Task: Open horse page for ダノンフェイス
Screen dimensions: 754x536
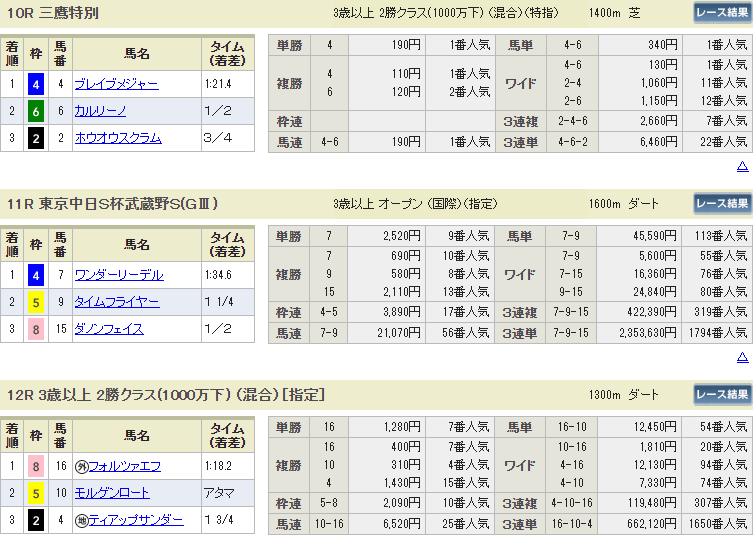Action: point(109,329)
